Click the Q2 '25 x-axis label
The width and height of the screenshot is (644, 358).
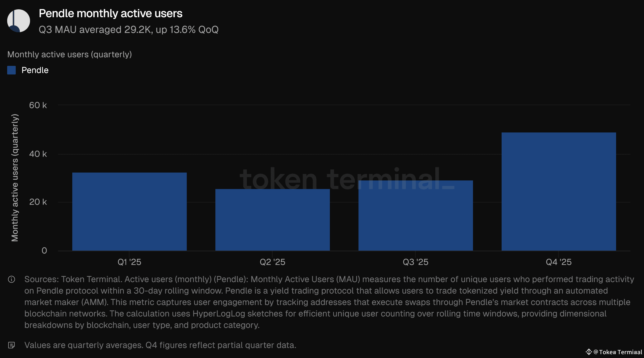pos(272,262)
